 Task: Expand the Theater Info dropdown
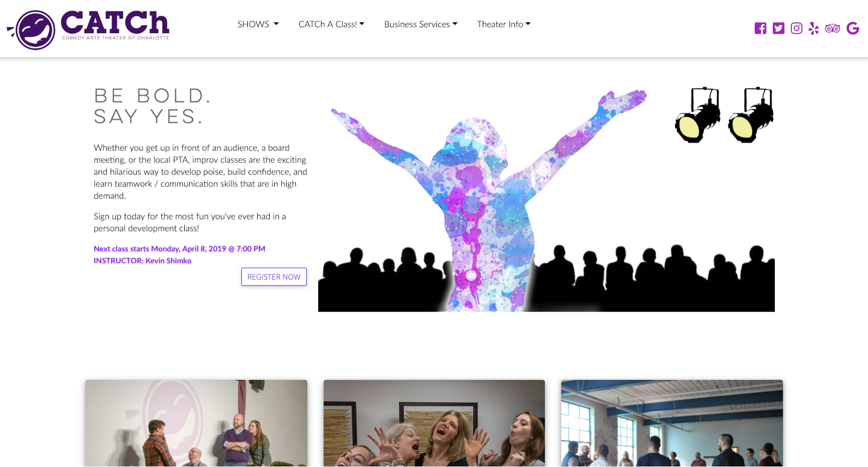[x=504, y=24]
